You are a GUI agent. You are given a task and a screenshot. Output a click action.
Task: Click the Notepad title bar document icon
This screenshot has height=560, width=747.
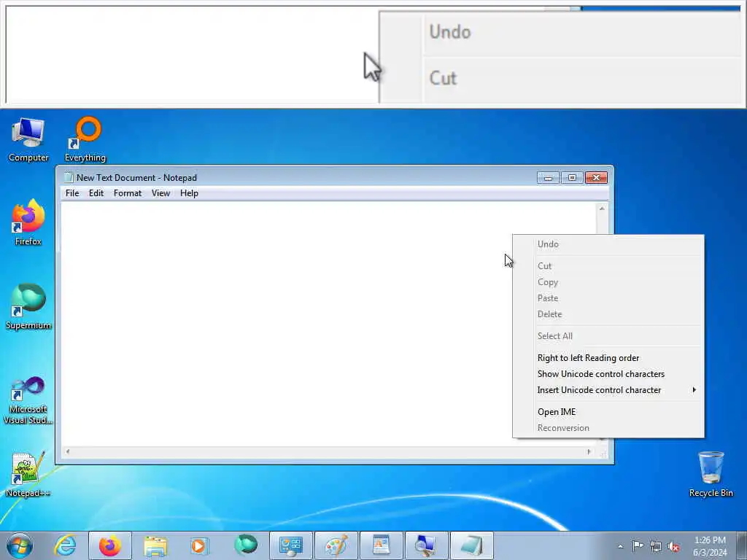(69, 178)
